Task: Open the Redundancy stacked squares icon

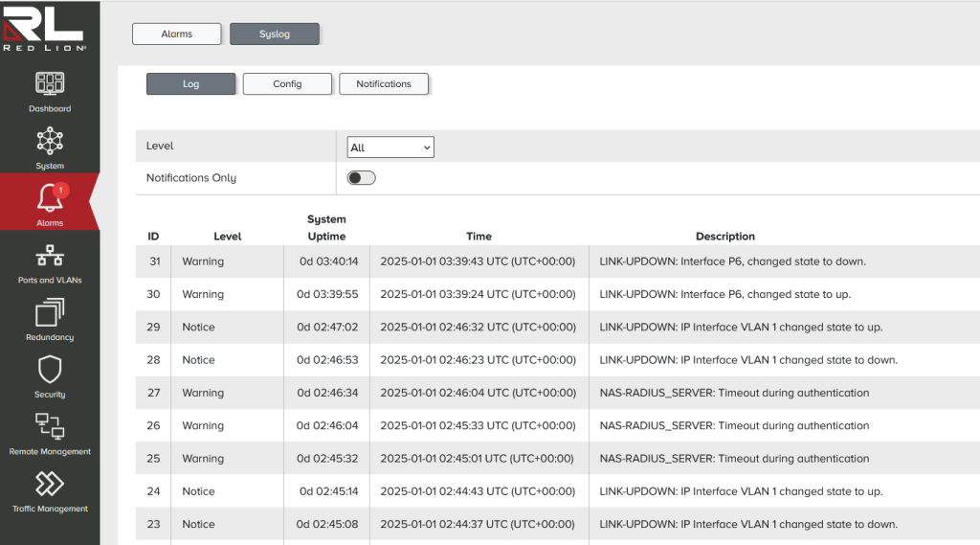Action: point(50,313)
